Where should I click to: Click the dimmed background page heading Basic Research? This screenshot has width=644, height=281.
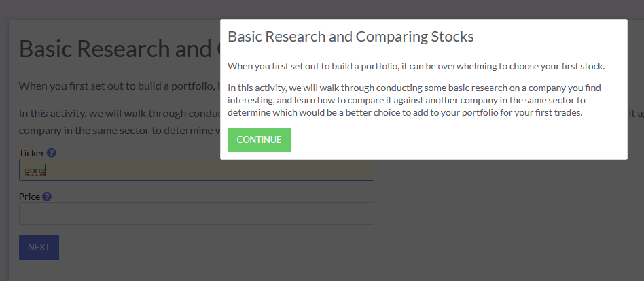[120, 48]
